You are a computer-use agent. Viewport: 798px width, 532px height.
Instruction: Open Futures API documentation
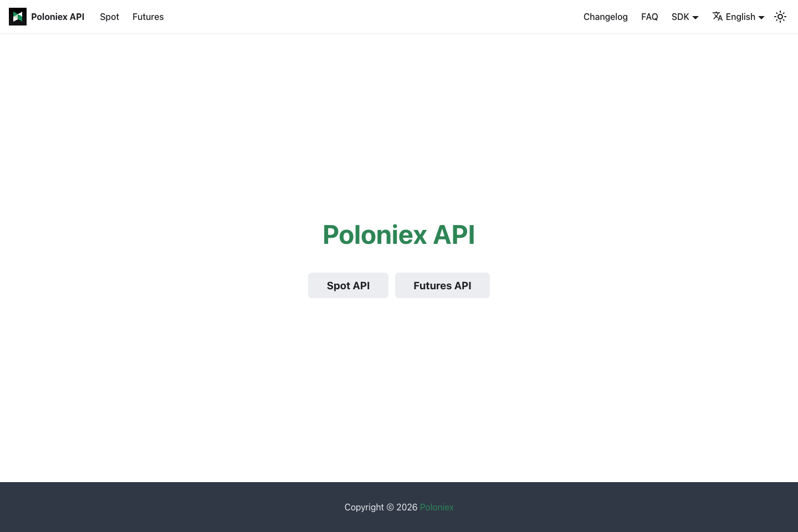coord(442,285)
